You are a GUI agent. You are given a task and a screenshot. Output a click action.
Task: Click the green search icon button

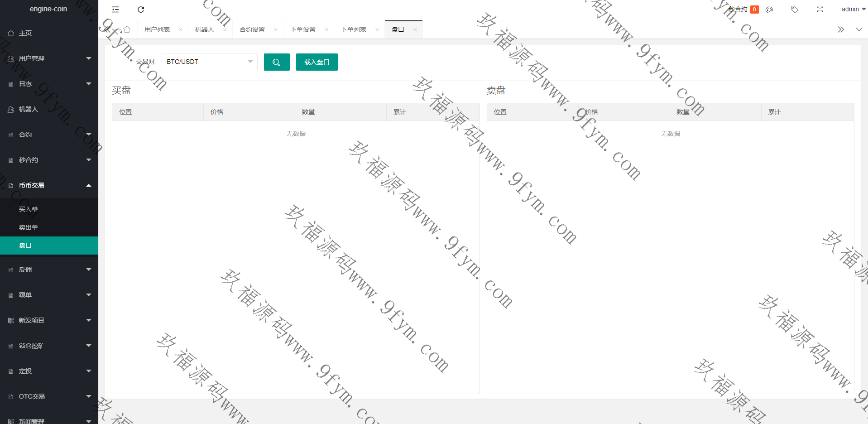tap(276, 62)
